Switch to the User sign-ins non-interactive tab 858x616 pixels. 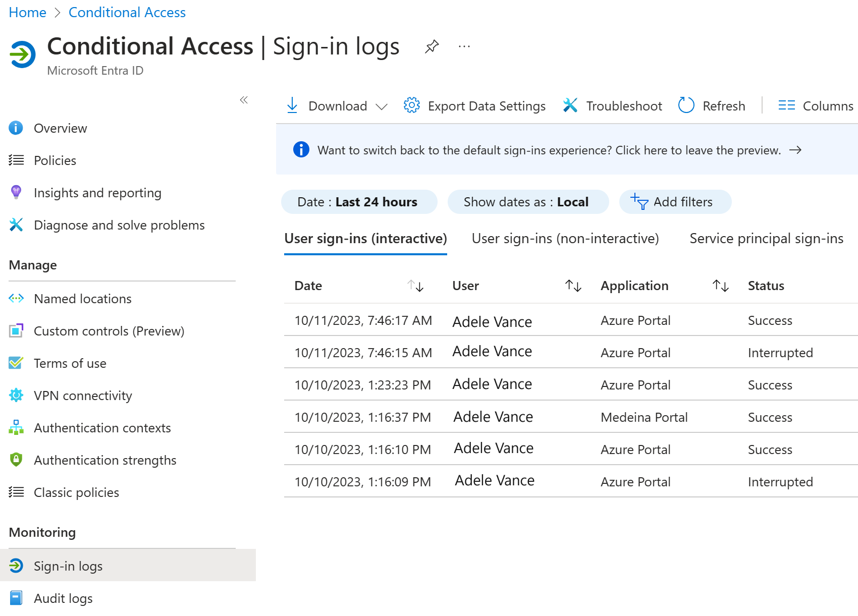point(565,238)
